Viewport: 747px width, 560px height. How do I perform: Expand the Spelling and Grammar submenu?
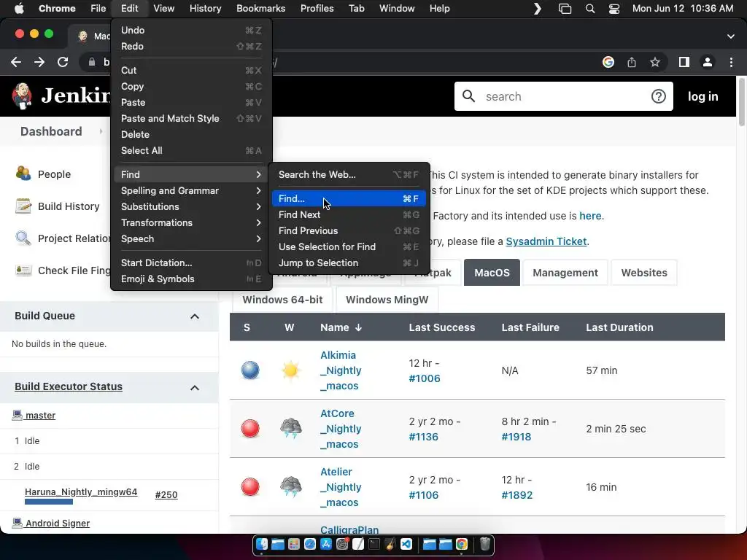[191, 190]
